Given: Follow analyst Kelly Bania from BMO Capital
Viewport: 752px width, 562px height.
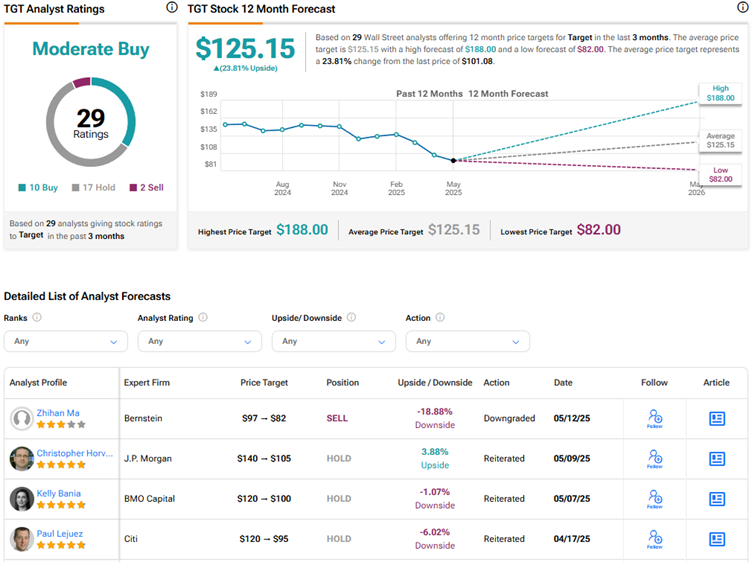Looking at the screenshot, I should pos(655,499).
